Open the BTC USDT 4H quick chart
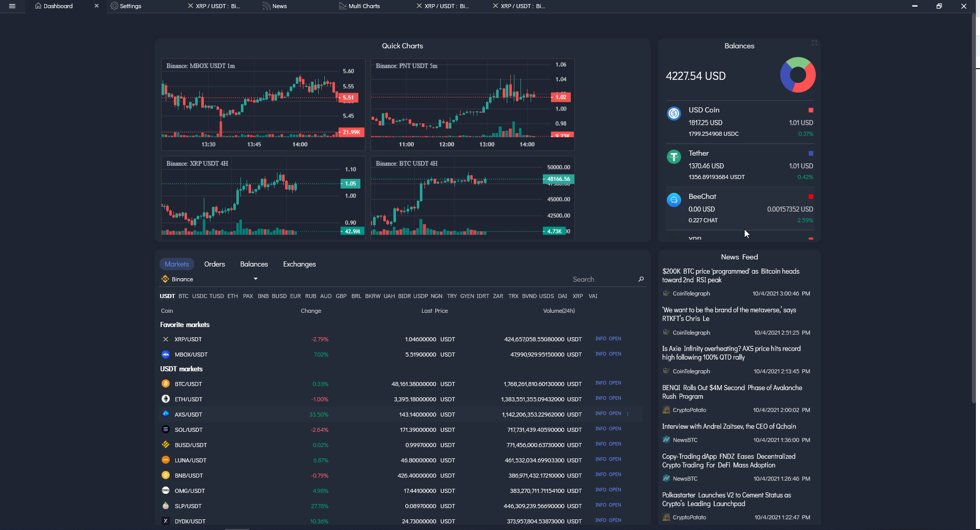This screenshot has height=530, width=980. 473,197
